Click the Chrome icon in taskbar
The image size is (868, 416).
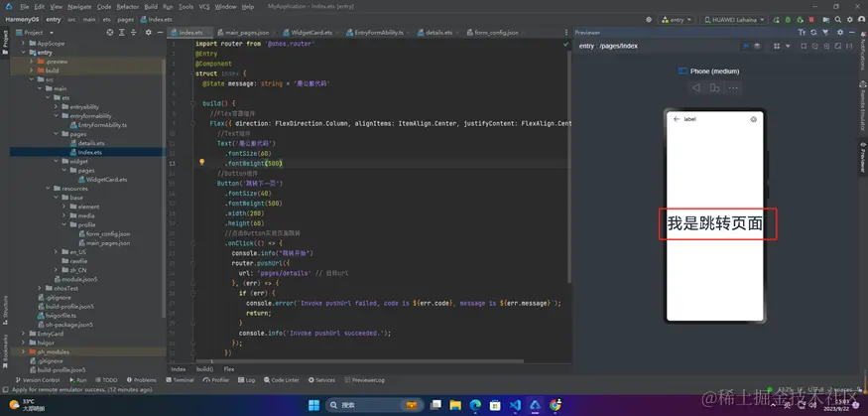(x=556, y=405)
